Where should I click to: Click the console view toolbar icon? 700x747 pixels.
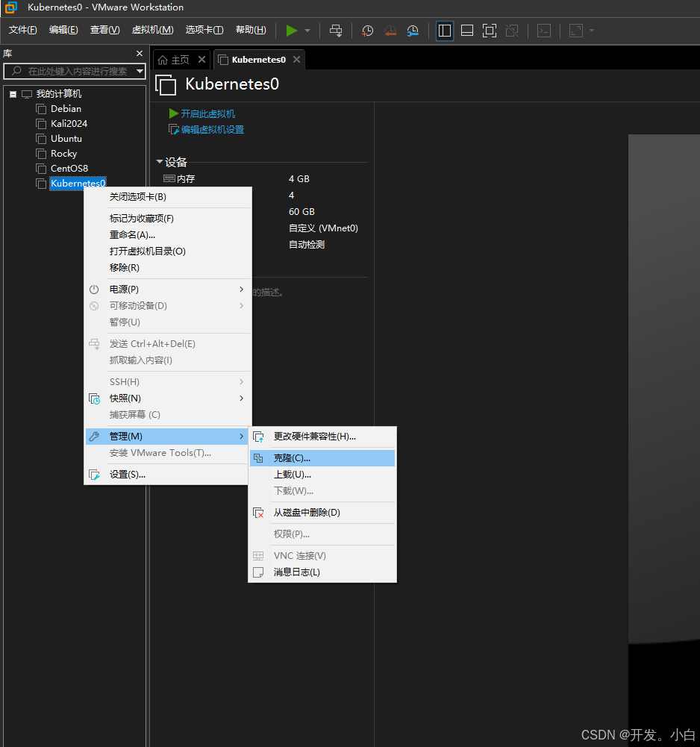coord(544,31)
